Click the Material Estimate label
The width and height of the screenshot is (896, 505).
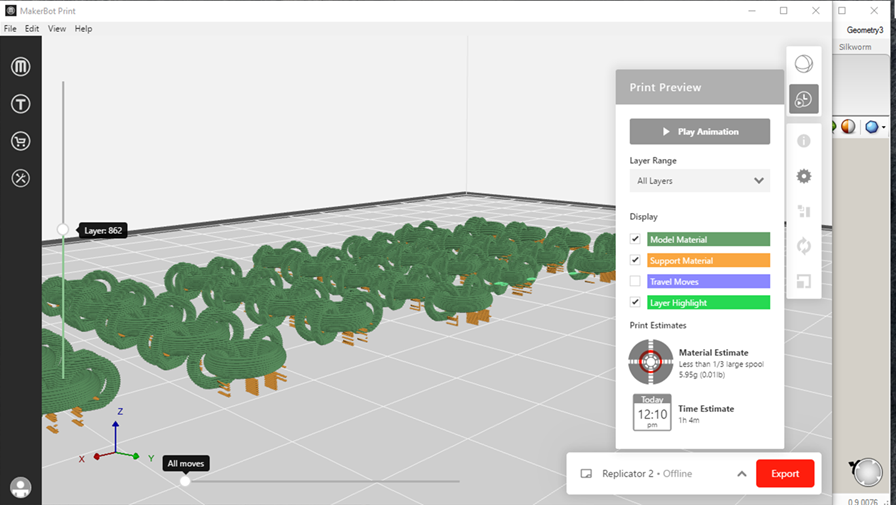713,352
